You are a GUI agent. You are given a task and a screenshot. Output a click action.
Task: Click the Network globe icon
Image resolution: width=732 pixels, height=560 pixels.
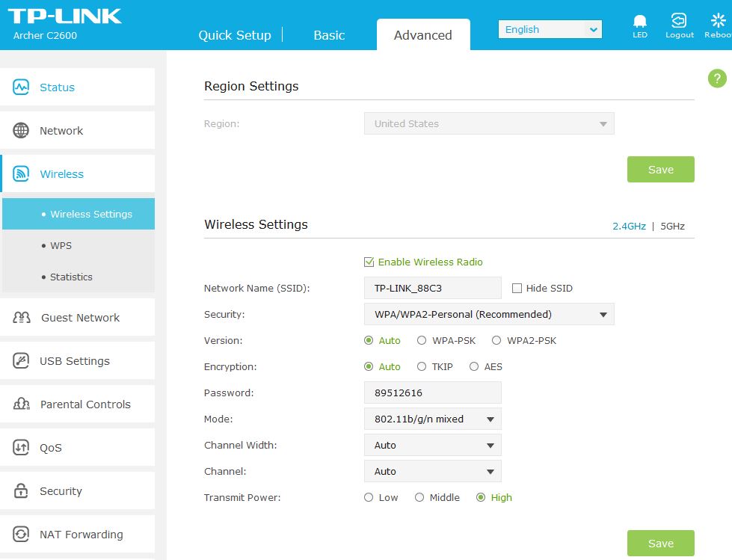pos(20,130)
